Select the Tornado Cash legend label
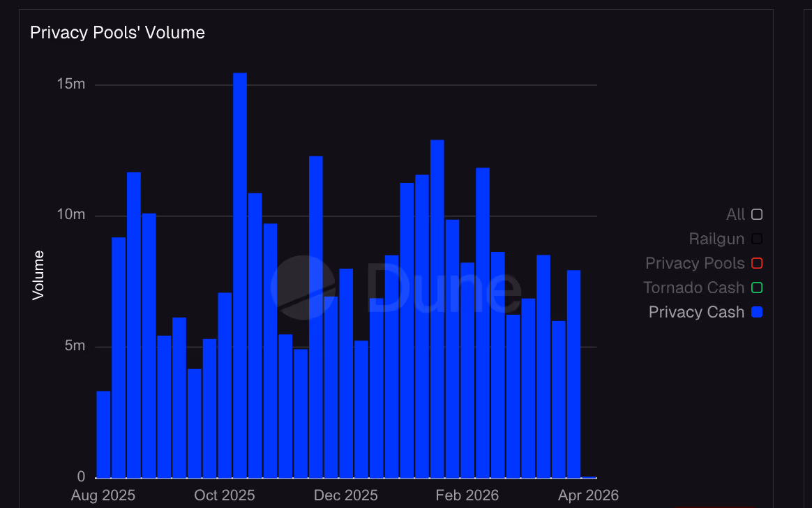 click(694, 287)
